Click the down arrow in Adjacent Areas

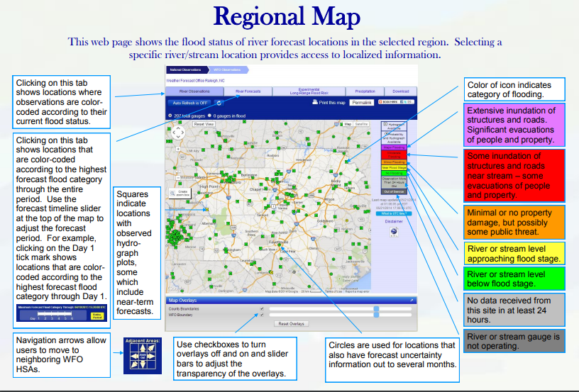(x=143, y=365)
